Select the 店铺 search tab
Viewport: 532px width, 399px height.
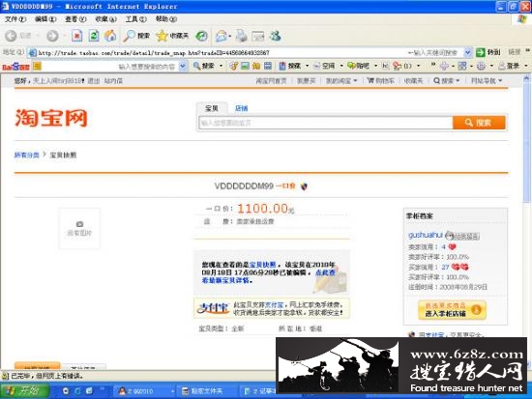(241, 108)
